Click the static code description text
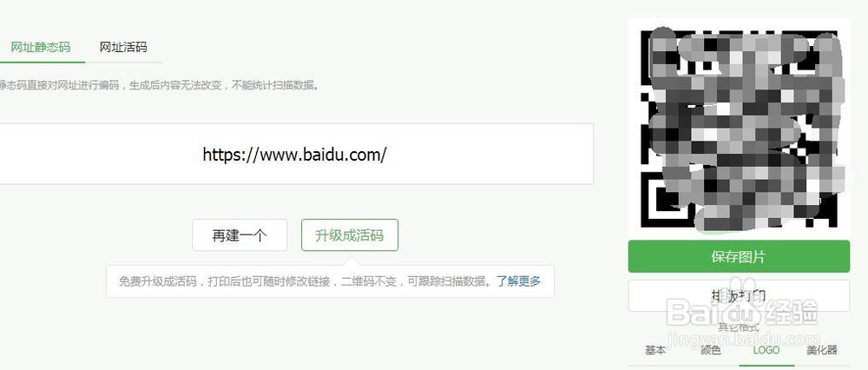The height and width of the screenshot is (370, 868). click(x=160, y=86)
